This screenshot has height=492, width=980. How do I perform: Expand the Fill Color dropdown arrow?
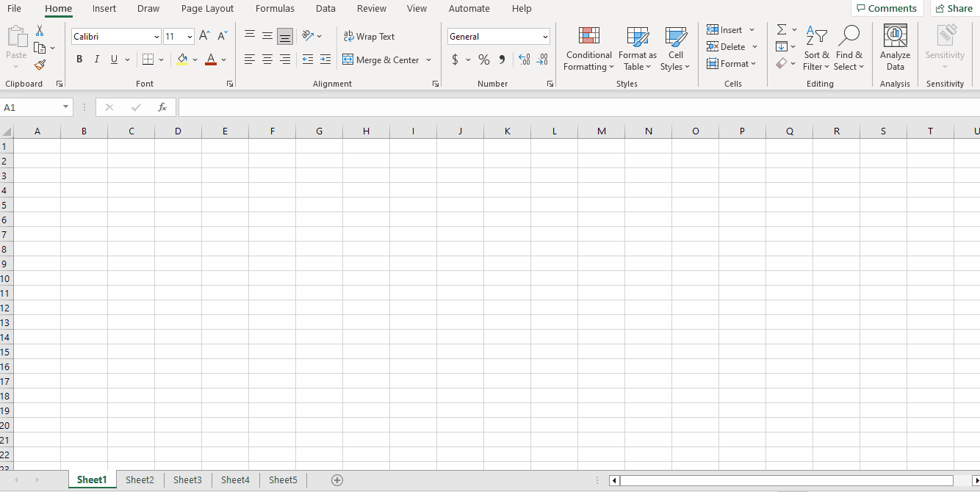(x=195, y=59)
